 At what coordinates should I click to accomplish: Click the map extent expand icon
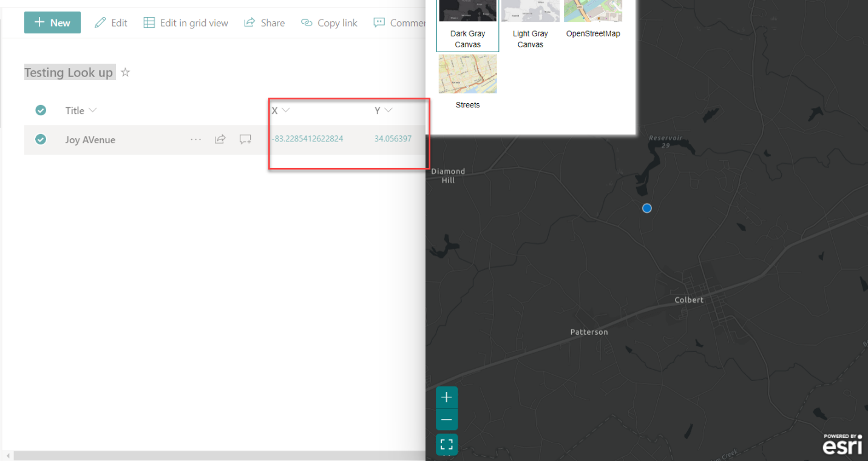447,444
